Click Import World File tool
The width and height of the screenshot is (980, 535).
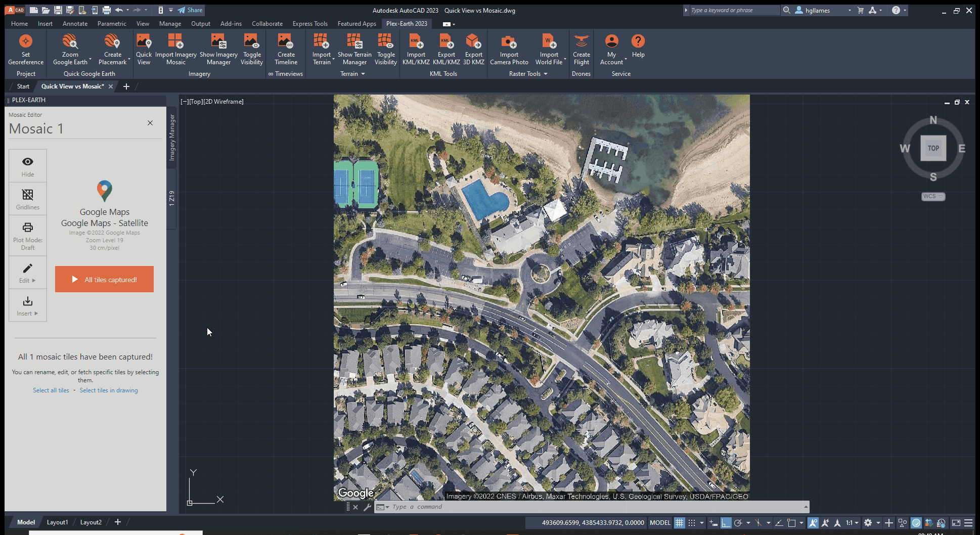[549, 50]
